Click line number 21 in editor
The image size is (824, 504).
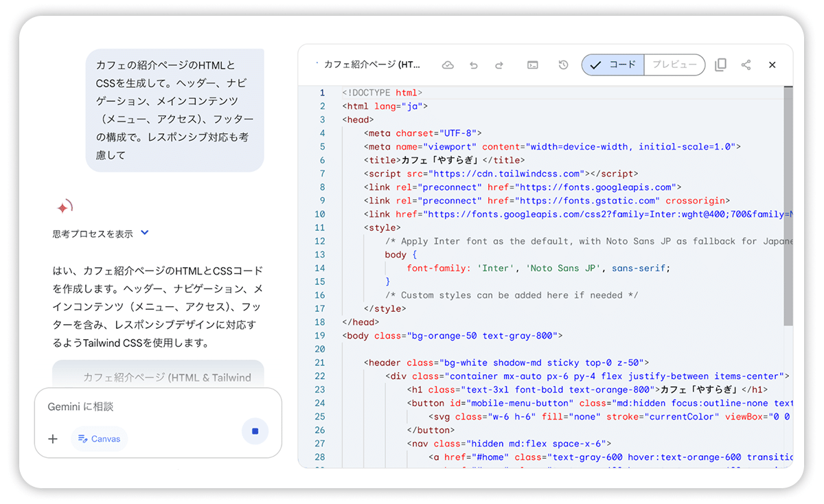319,363
